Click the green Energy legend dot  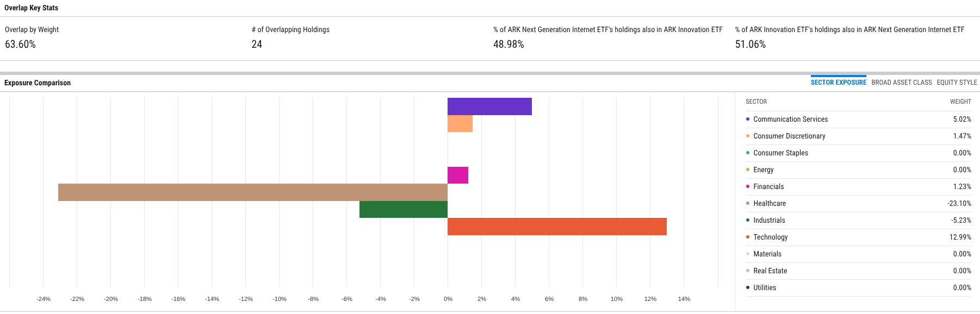[x=748, y=169]
